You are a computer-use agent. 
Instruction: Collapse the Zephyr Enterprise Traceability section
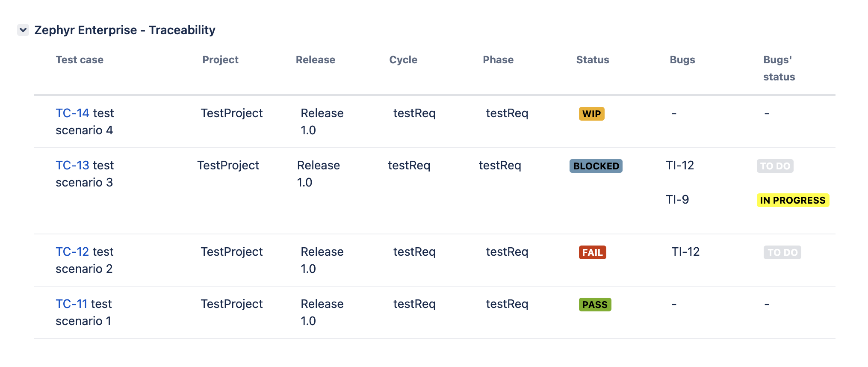(x=23, y=30)
